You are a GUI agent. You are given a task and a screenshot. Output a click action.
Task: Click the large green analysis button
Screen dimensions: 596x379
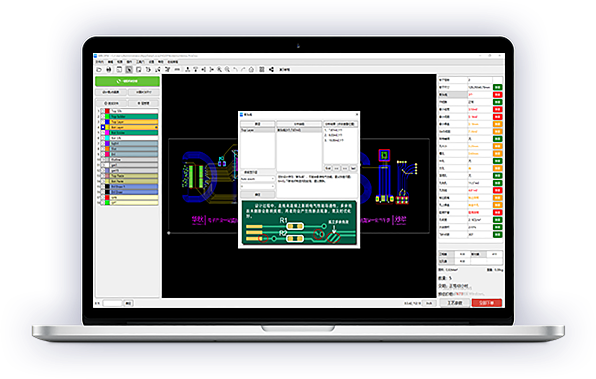tap(127, 81)
